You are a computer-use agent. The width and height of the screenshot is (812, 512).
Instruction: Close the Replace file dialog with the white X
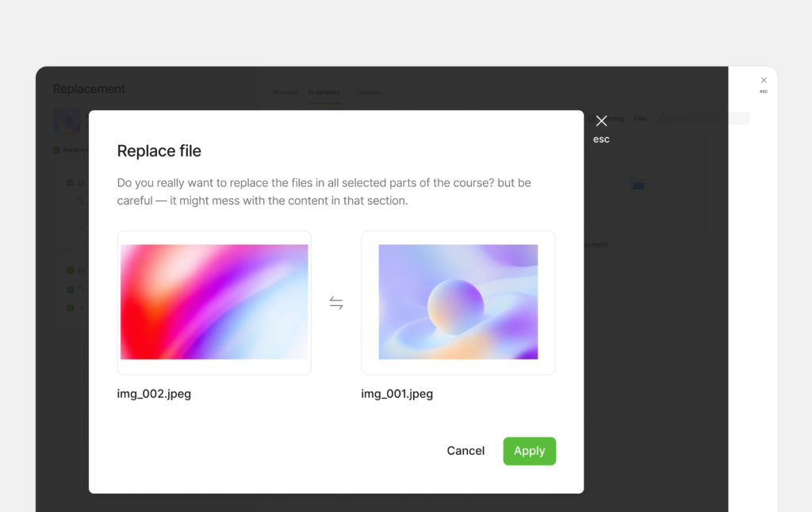tap(601, 121)
